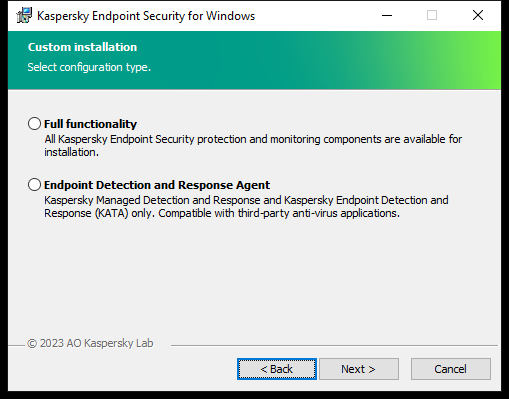Click the 'Select configuration type.' subtitle
Image resolution: width=509 pixels, height=399 pixels.
[x=89, y=67]
